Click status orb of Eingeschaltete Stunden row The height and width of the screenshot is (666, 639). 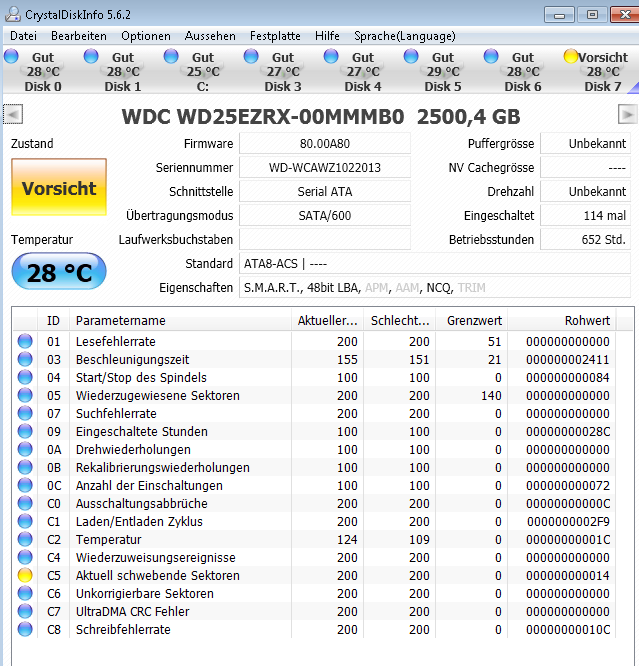click(x=25, y=431)
